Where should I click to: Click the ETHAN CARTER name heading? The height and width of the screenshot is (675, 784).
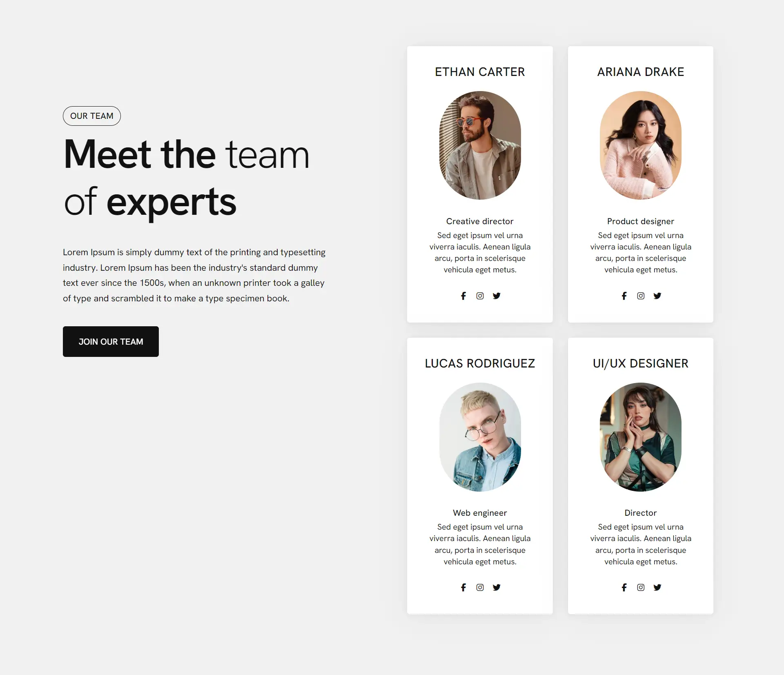[x=480, y=71]
